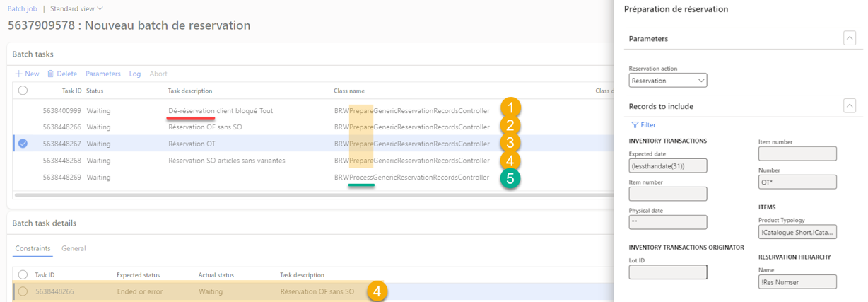Click the Log button

[135, 74]
